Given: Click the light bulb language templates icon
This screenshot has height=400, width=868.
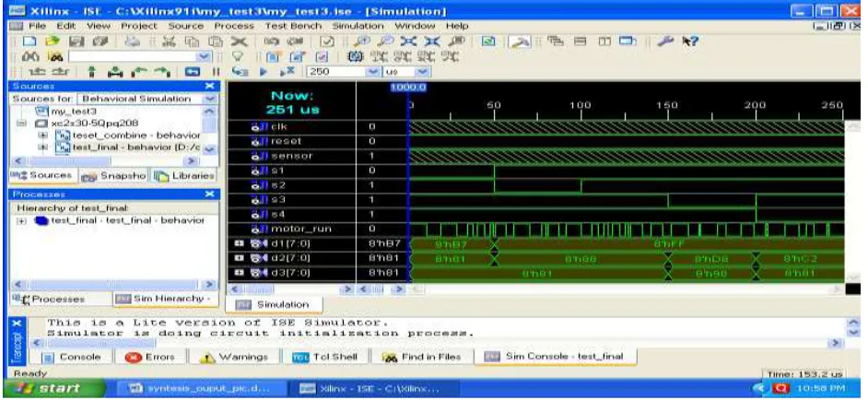Looking at the screenshot, I should point(239,56).
